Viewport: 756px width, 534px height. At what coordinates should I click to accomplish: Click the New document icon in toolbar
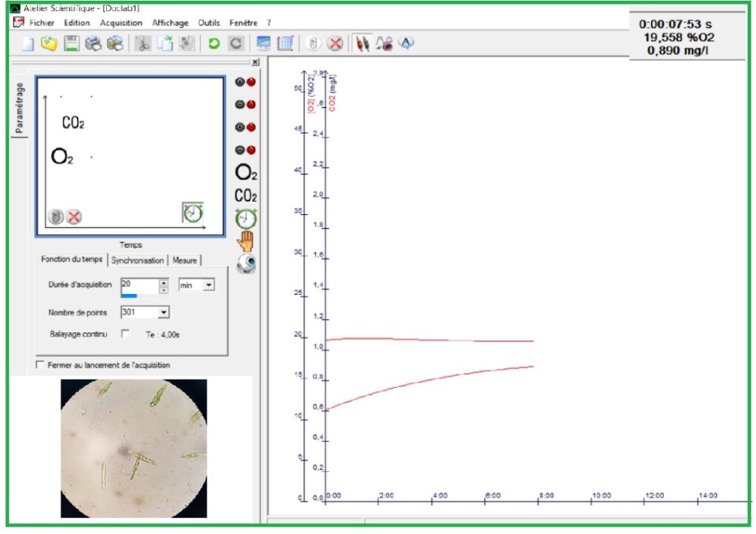point(27,44)
